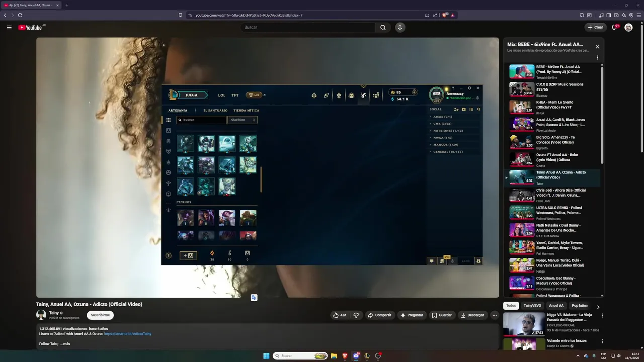644x362 pixels.
Task: Expand the NWAA (1/5) friend group
Action: pos(442,138)
